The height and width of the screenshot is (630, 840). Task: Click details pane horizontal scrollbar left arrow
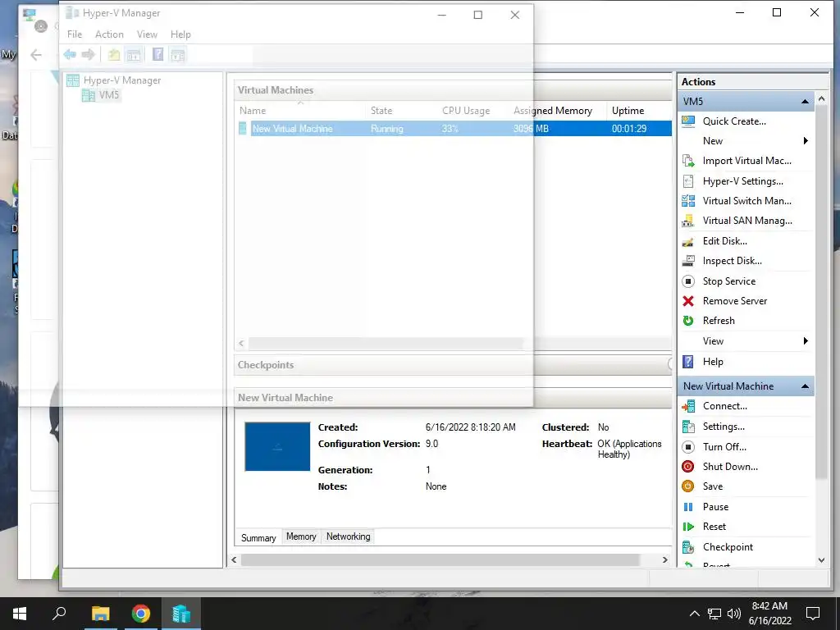tap(234, 559)
